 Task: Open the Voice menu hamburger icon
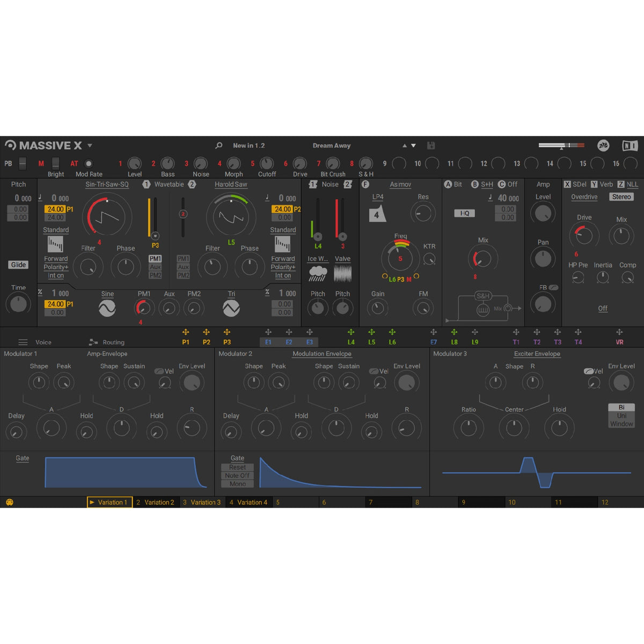click(23, 342)
